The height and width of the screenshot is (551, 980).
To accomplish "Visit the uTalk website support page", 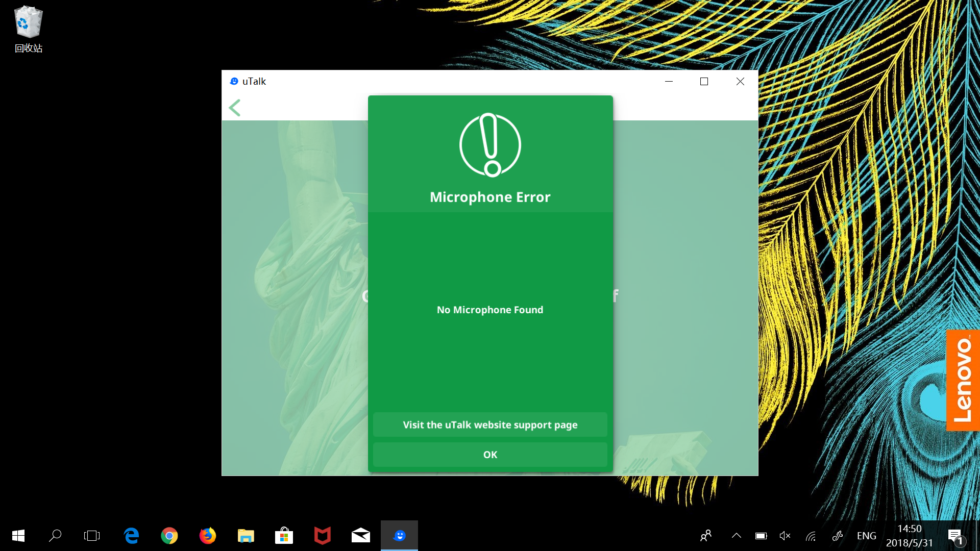I will (x=490, y=424).
